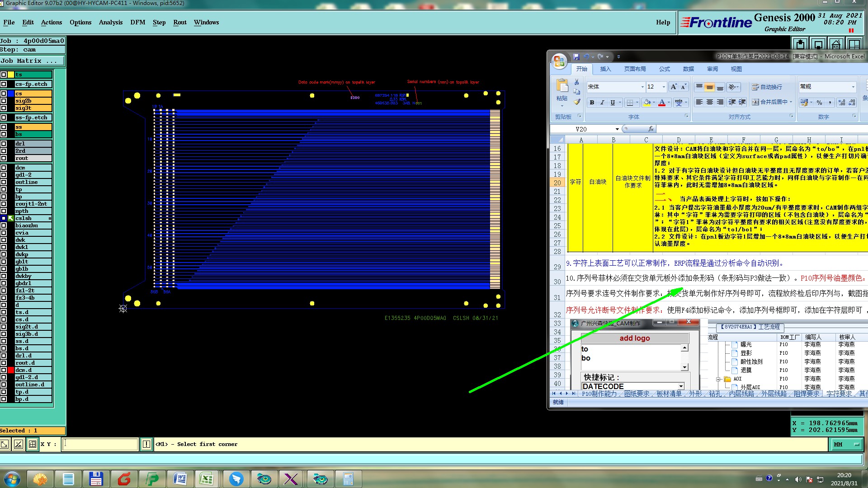Open the DATECODE dropdown in add logo dialog
Screen dimensions: 868x488
tap(681, 386)
